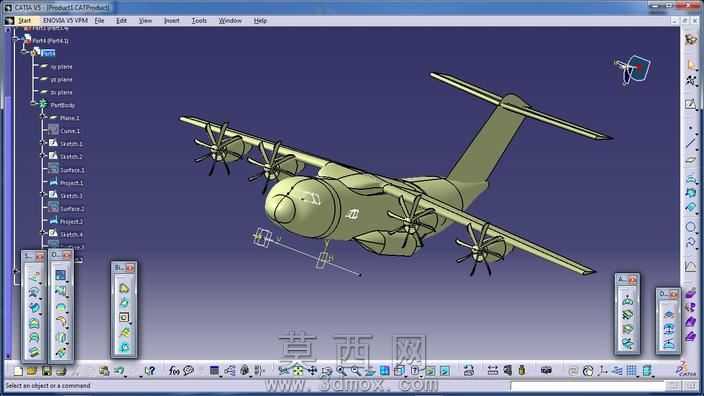The width and height of the screenshot is (704, 396).
Task: Close the B... floating toolbar
Action: [x=130, y=268]
